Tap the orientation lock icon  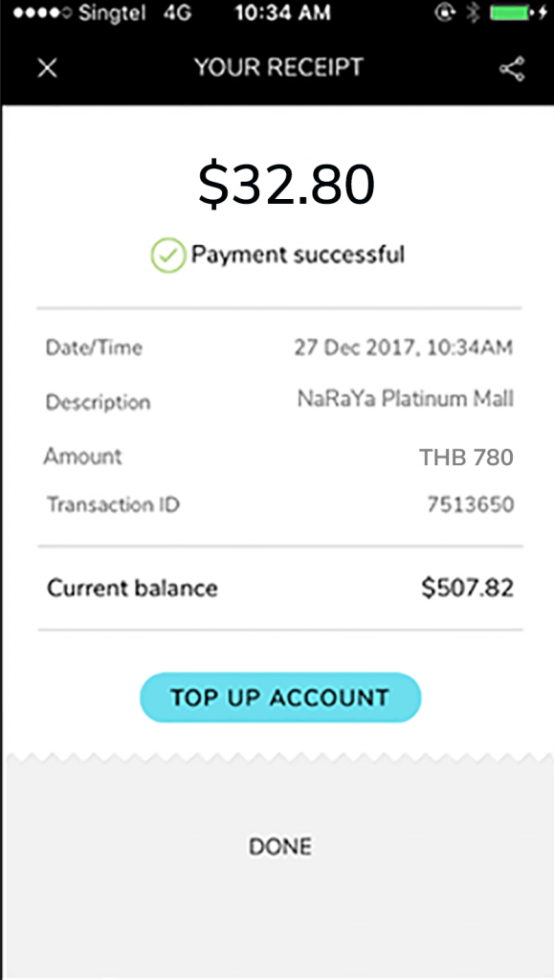coord(446,13)
